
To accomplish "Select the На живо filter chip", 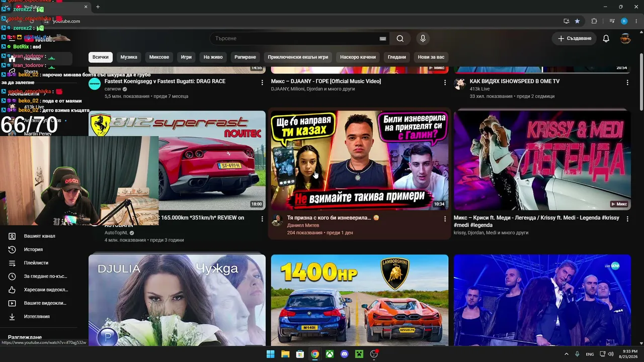I will pos(213,57).
